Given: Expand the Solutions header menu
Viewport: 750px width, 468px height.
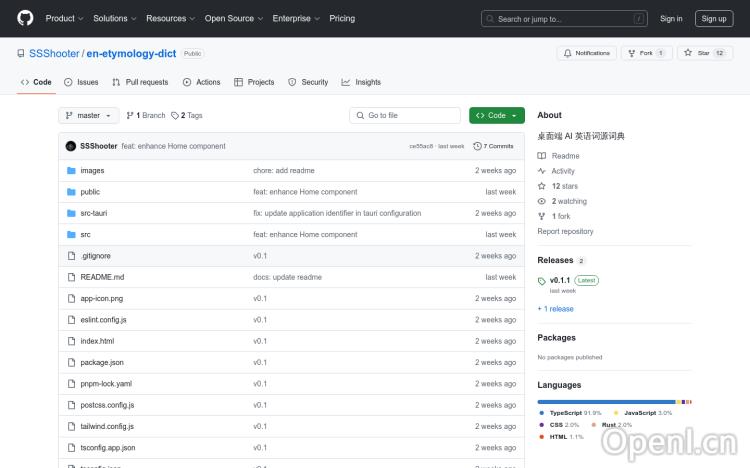Looking at the screenshot, I should tap(114, 18).
